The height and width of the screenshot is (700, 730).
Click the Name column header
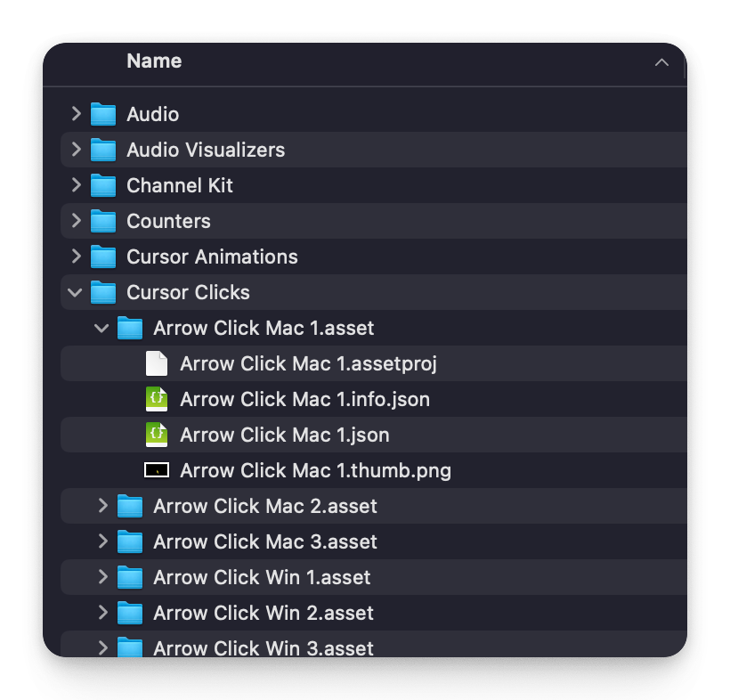[x=153, y=61]
